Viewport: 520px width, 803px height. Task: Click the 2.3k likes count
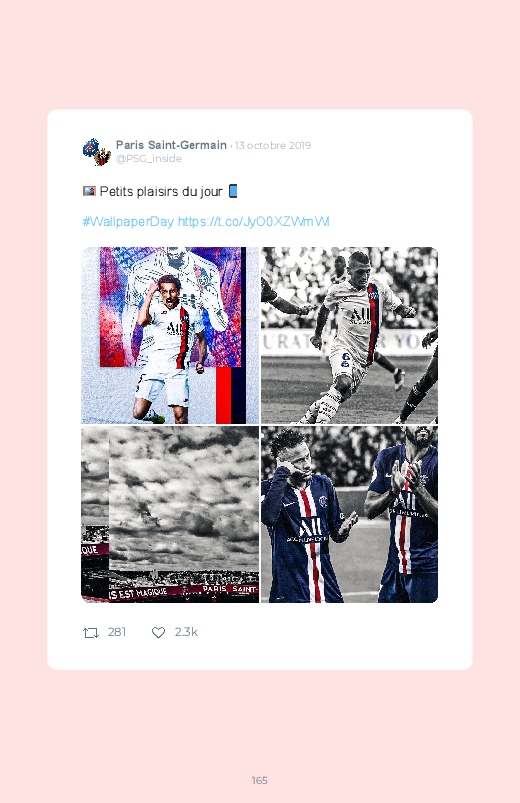click(186, 632)
